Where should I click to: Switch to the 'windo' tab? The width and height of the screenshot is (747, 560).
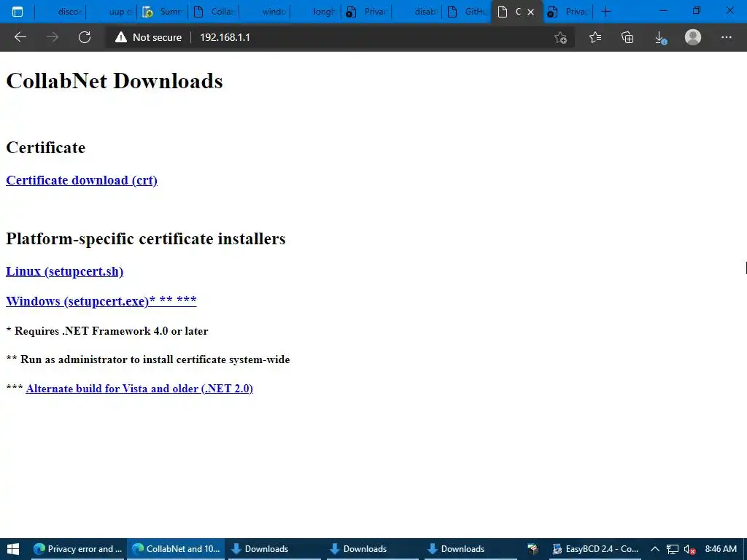266,12
